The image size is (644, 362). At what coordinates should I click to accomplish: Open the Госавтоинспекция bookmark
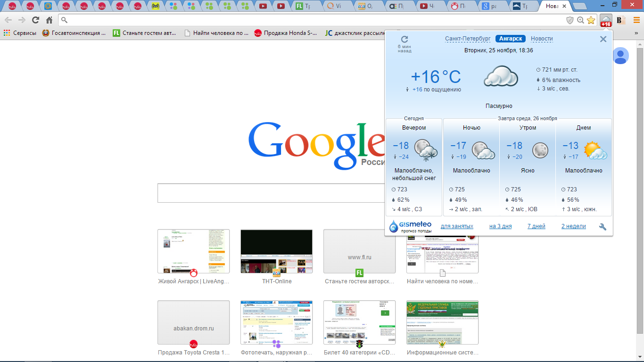pyautogui.click(x=74, y=33)
